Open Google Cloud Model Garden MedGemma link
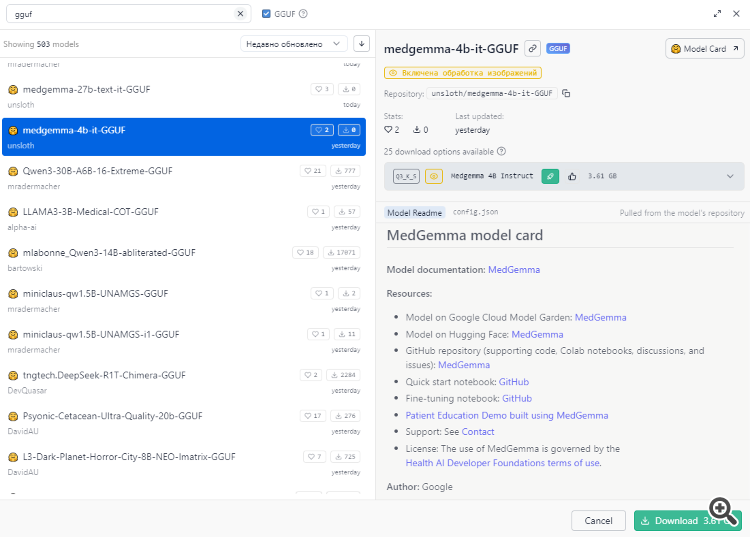The width and height of the screenshot is (750, 537). click(600, 318)
